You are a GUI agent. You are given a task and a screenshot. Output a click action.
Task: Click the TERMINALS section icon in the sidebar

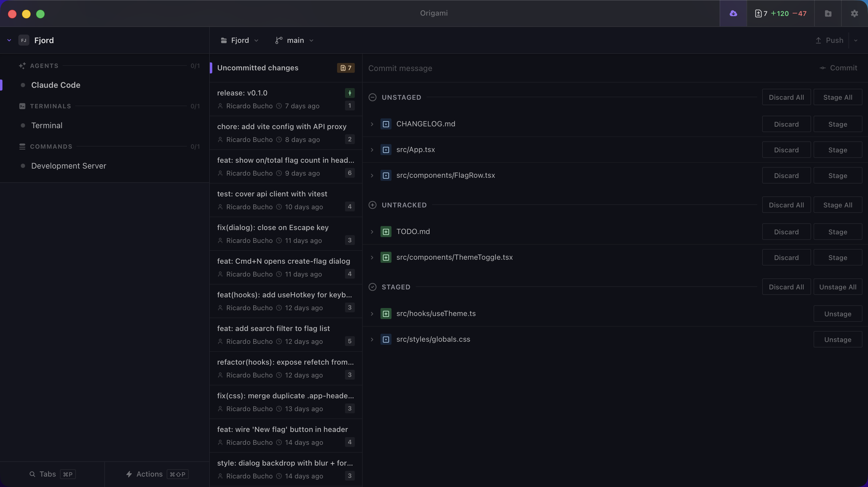[x=22, y=106]
